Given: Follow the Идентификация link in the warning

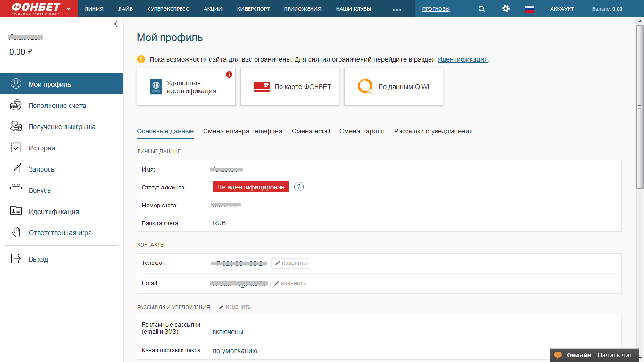Looking at the screenshot, I should 462,59.
